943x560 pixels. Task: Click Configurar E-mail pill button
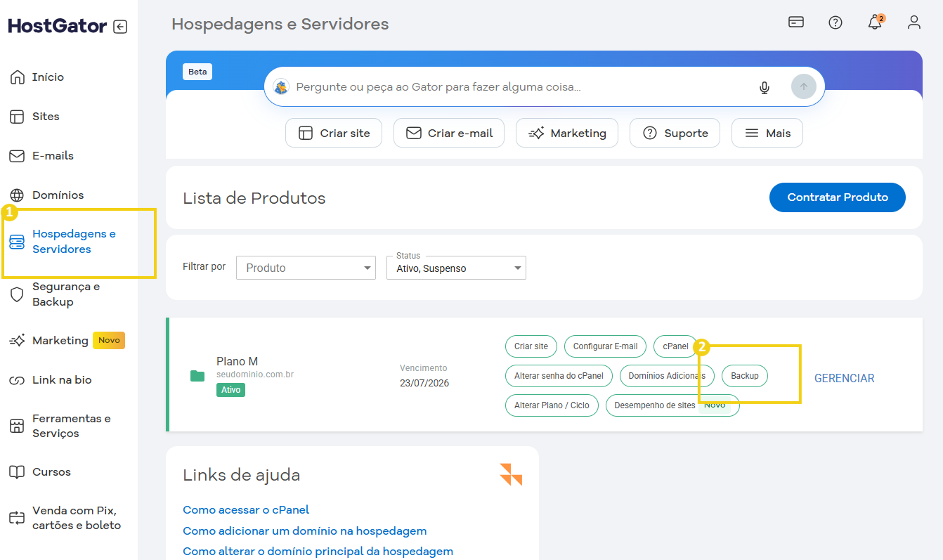pyautogui.click(x=605, y=346)
